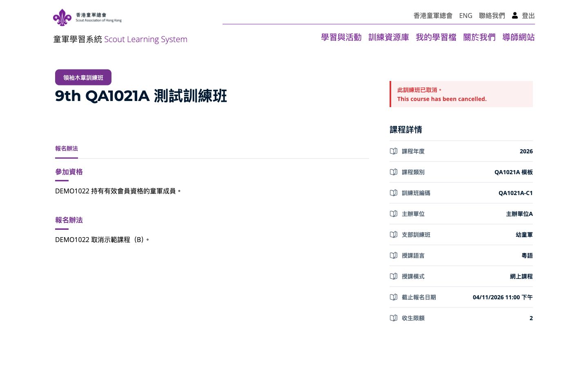Click the book icon next to 課程類別
The height and width of the screenshot is (368, 588).
(x=394, y=172)
